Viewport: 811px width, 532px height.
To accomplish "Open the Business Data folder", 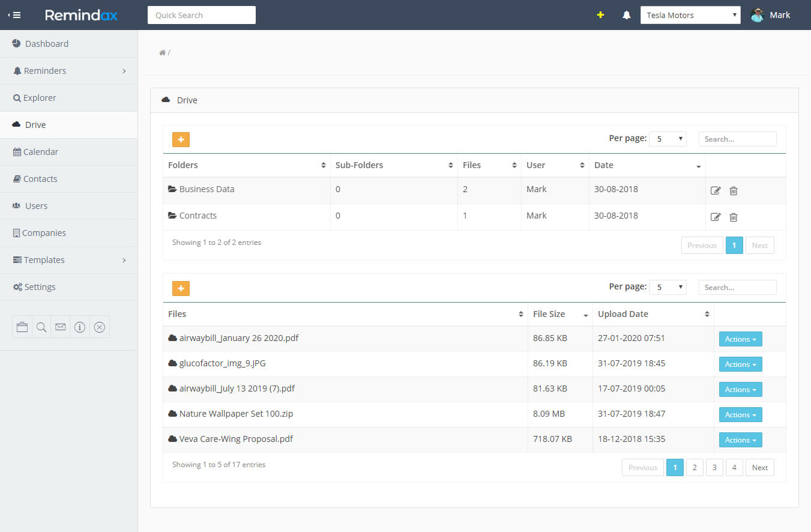I will point(207,189).
